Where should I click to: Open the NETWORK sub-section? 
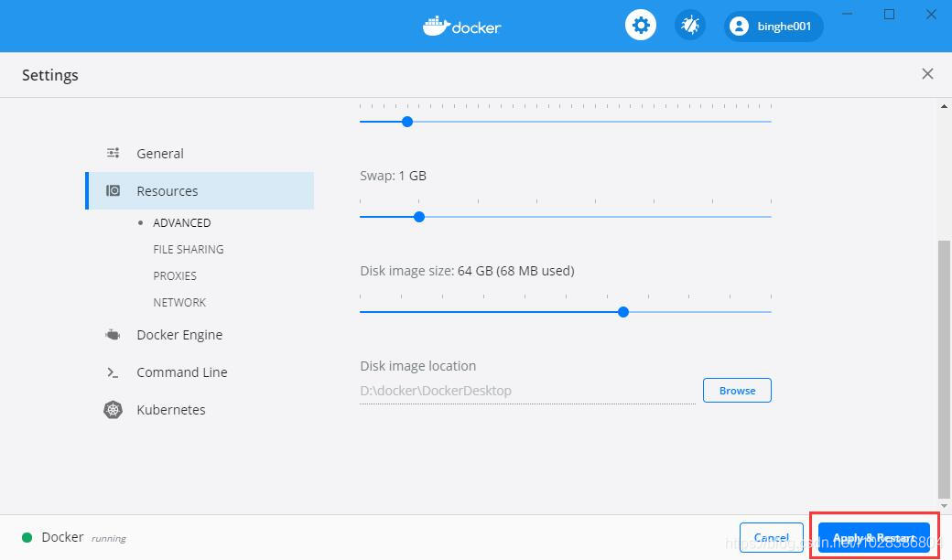[x=179, y=302]
